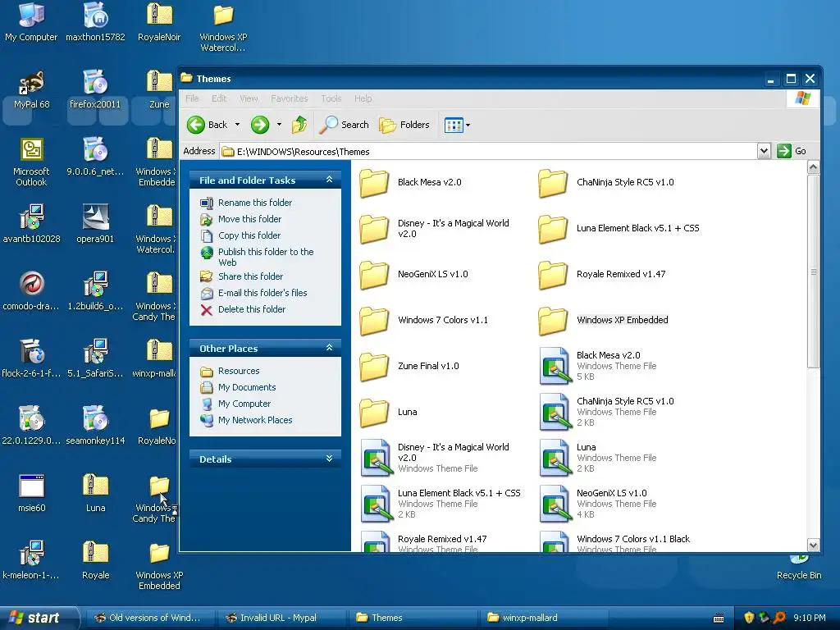Viewport: 840px width, 630px height.
Task: Select Black Mesa v2.0 theme file
Action: tap(554, 366)
